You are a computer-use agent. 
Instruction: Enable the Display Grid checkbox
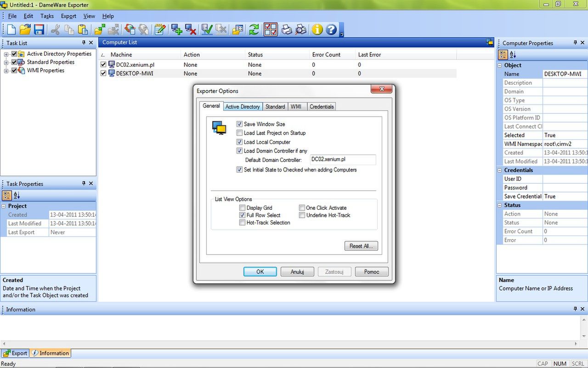tap(243, 208)
